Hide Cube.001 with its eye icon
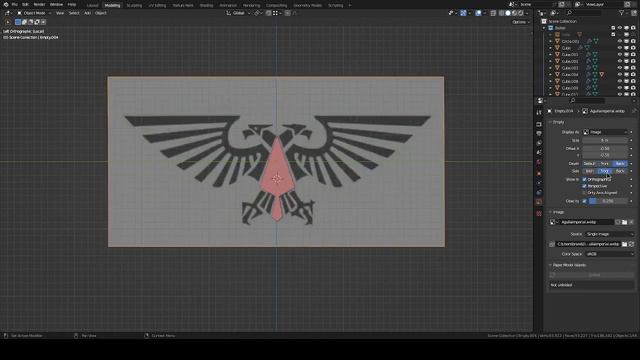The image size is (640, 360). pyautogui.click(x=620, y=55)
